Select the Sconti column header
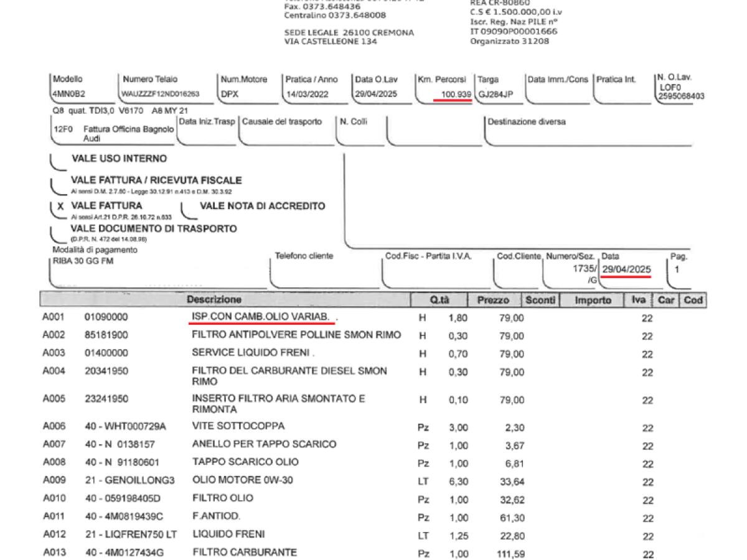Viewport: 747px width, 560px height. 539,300
